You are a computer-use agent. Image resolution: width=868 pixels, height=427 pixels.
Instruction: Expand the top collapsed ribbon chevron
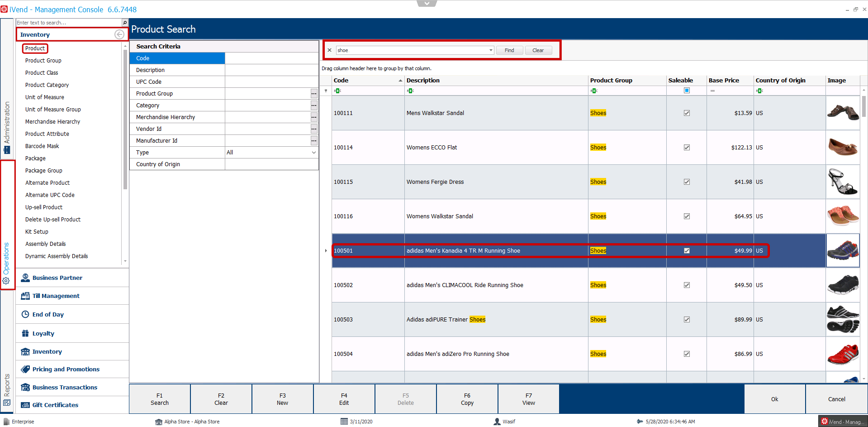[x=427, y=3]
